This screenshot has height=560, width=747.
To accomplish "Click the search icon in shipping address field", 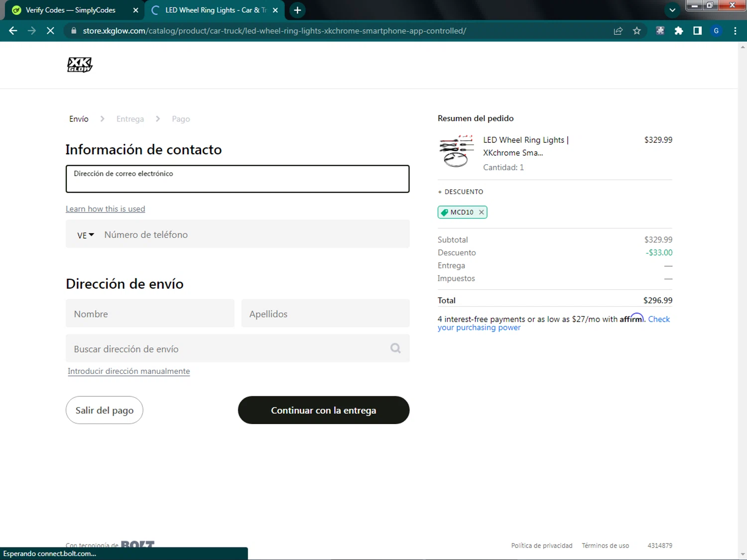I will click(x=395, y=348).
